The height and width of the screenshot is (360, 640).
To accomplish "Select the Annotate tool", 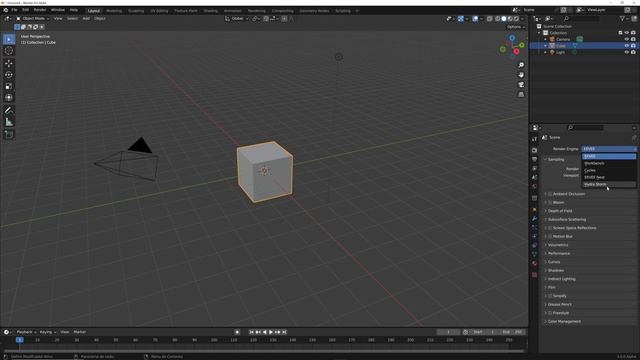I will tap(9, 110).
